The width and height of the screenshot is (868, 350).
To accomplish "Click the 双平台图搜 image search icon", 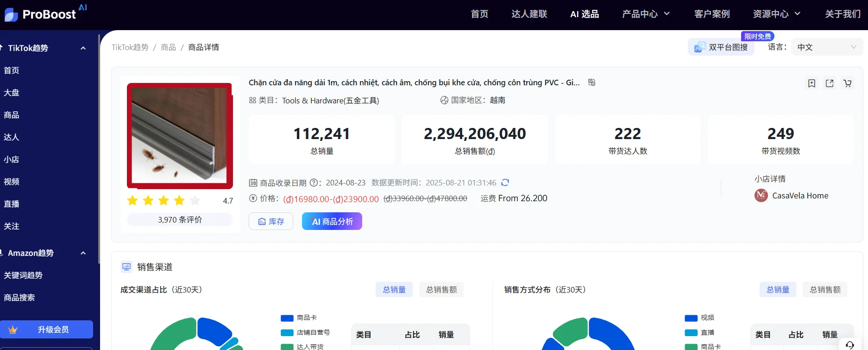I will point(699,47).
